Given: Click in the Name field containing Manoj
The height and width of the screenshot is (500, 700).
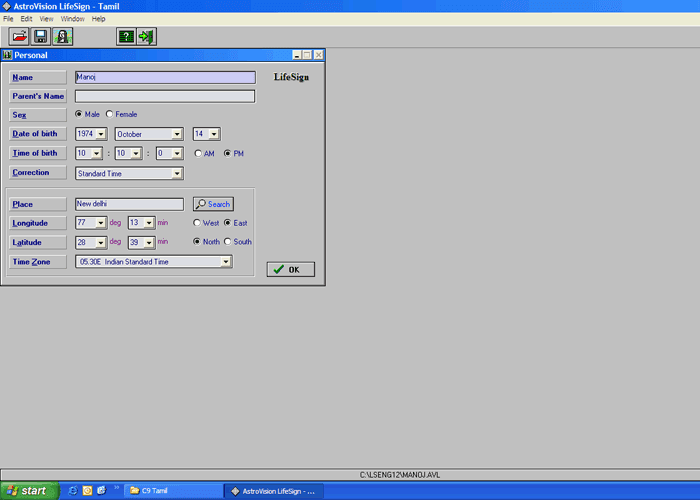Looking at the screenshot, I should (x=166, y=77).
